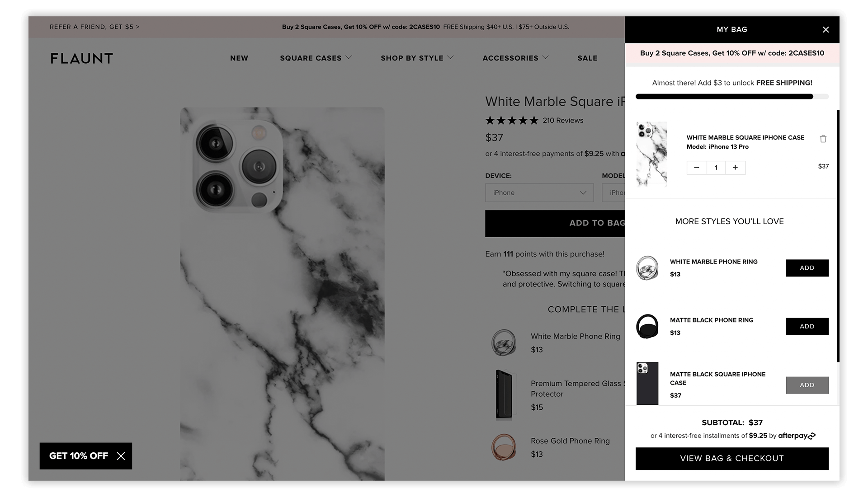Click the White Marble Phone Ring thumbnail in bag
Image resolution: width=868 pixels, height=497 pixels.
[647, 268]
